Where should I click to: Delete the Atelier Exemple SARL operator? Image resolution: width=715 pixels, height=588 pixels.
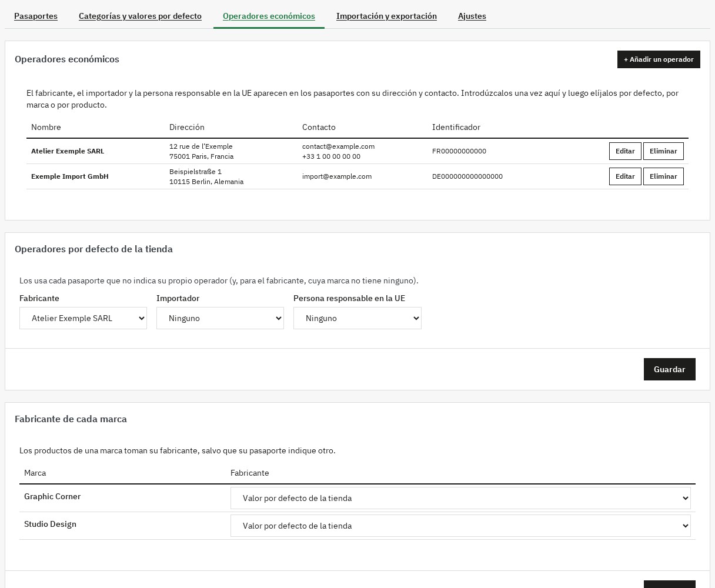click(663, 151)
